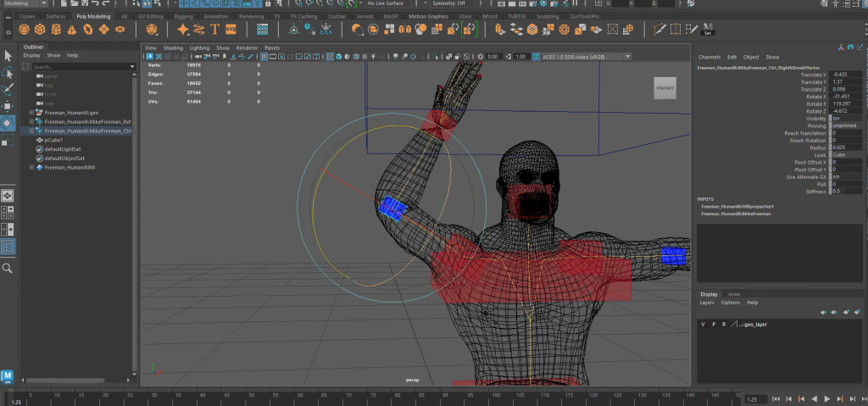Open the Modeling menu set dropdown
Image resolution: width=868 pixels, height=406 pixels.
click(x=25, y=3)
